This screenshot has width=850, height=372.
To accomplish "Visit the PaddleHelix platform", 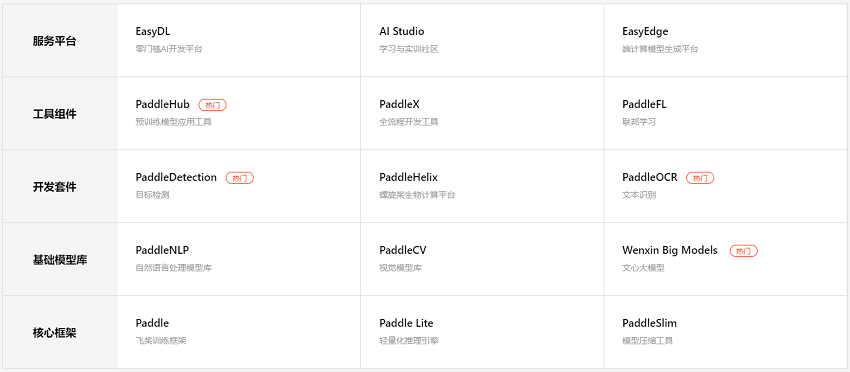I will click(408, 177).
